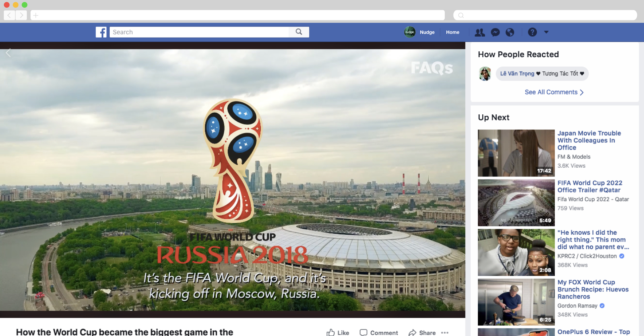Image resolution: width=644 pixels, height=336 pixels.
Task: Open the Friend Requests icon
Action: click(480, 32)
